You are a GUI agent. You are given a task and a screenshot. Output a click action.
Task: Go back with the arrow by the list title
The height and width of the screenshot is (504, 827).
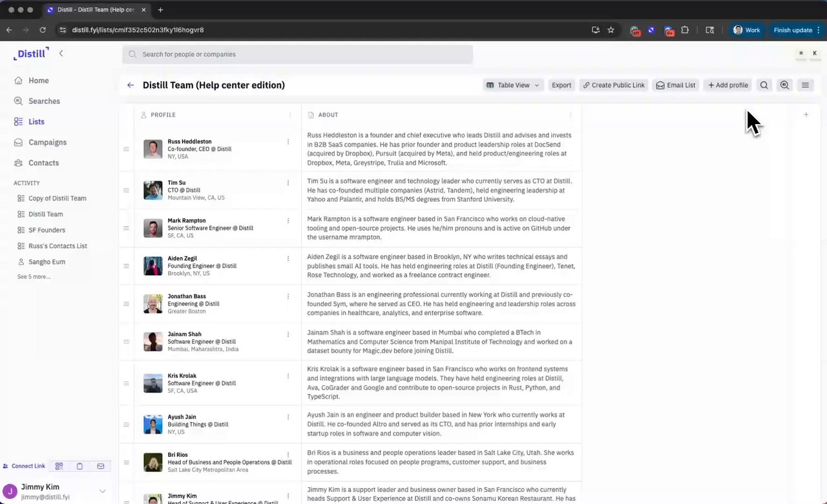coord(131,85)
